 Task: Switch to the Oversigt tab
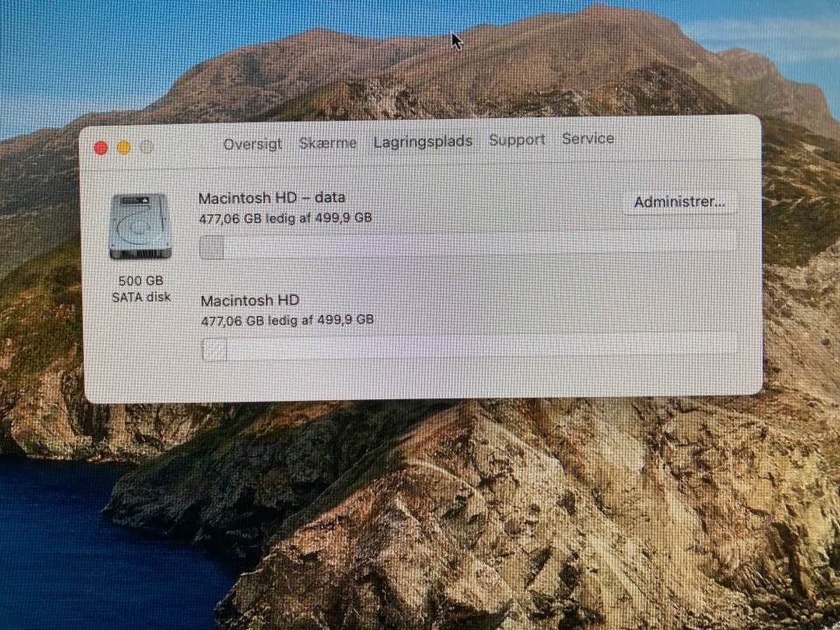pos(252,144)
